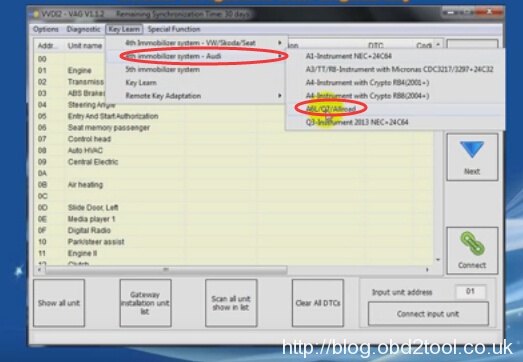Click left arrow of horizontal scrollbar
Viewport: 523px width, 362px height.
point(40,270)
